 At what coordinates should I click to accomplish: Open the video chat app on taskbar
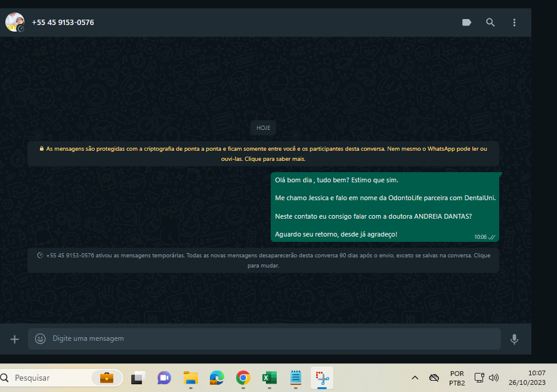[164, 378]
